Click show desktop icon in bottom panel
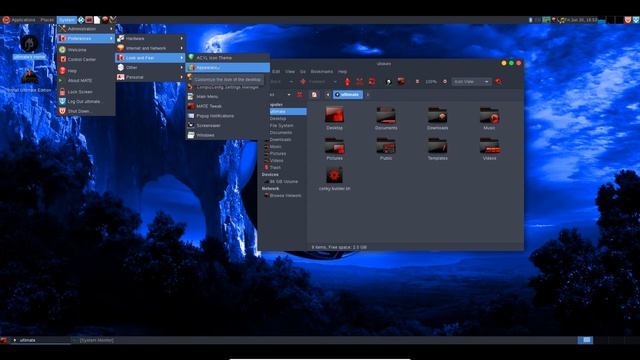The width and height of the screenshot is (640, 360). (x=4, y=340)
